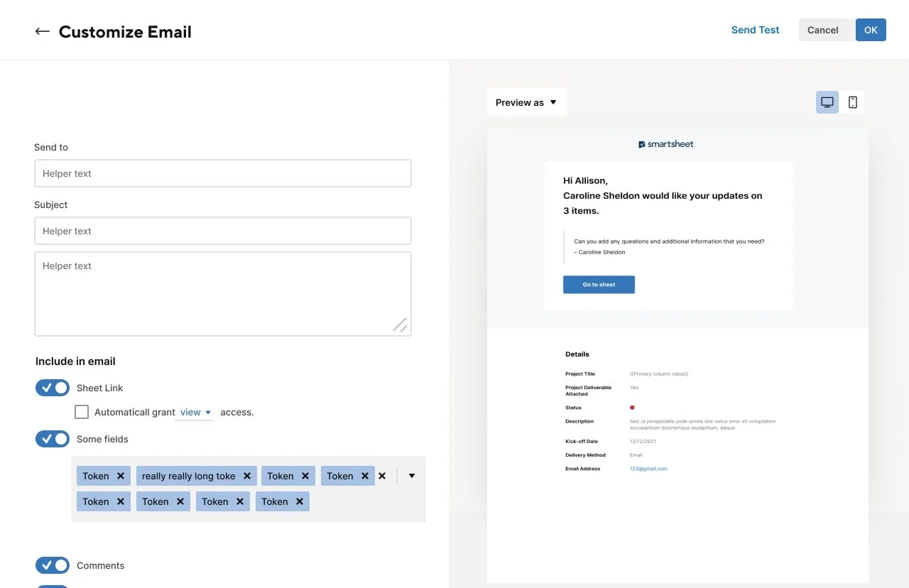Clear all tokens with the standalone X
Image resolution: width=909 pixels, height=588 pixels.
tap(382, 476)
